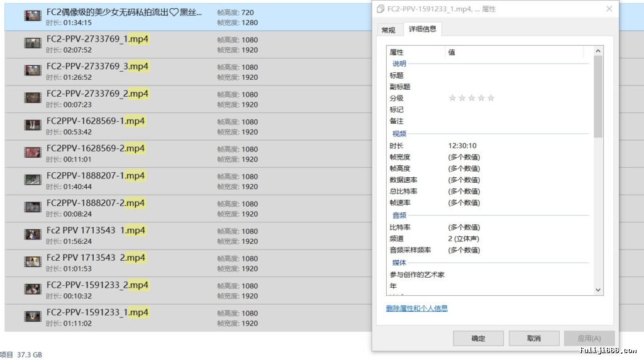Screen dimensions: 644x360
Task: Click thumbnail of Fc2 PPV 1713543 1.mp4
Action: tap(33, 234)
